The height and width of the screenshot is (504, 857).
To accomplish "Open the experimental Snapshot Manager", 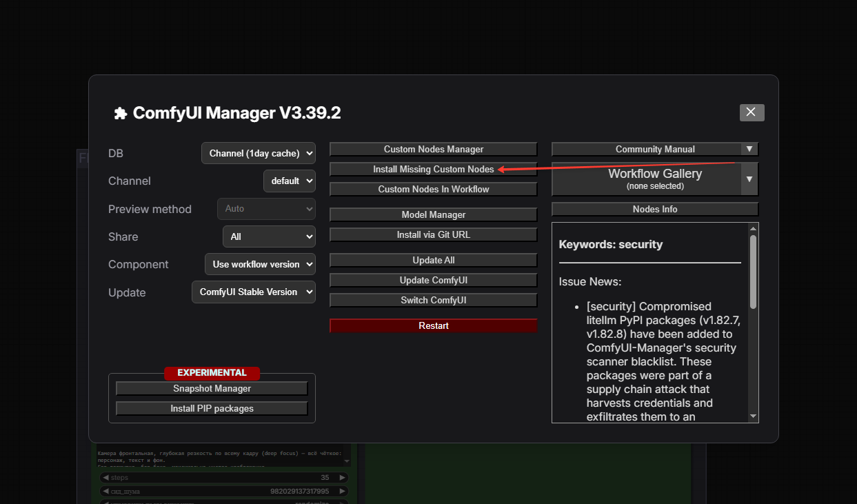I will 212,389.
